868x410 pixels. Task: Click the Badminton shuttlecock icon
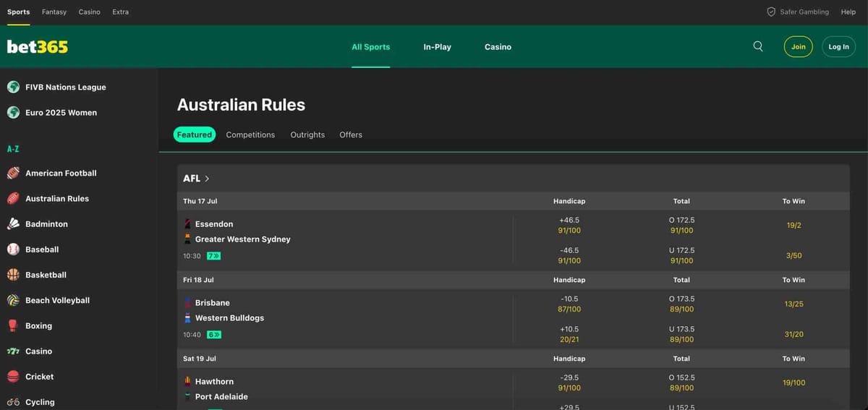tap(13, 223)
